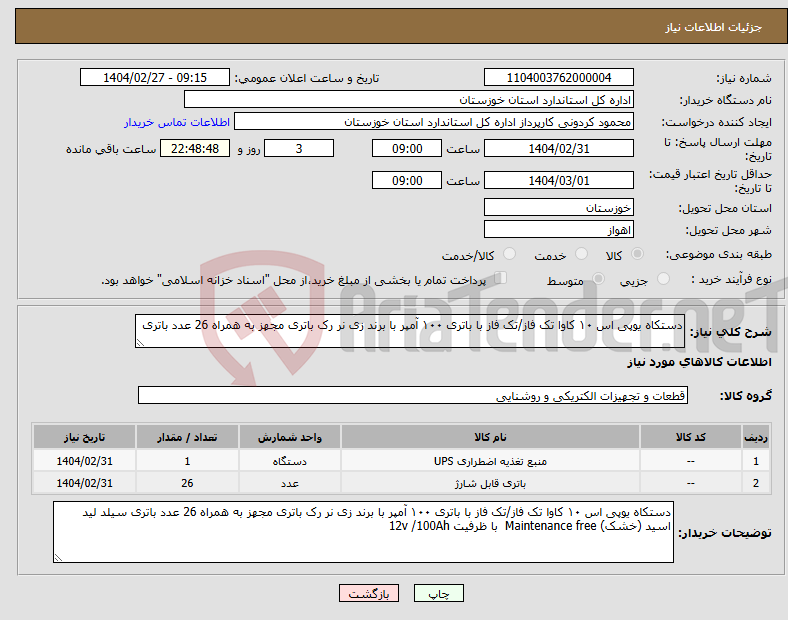Click the need date cell of UPS row
This screenshot has height=620, width=788.
[84, 461]
